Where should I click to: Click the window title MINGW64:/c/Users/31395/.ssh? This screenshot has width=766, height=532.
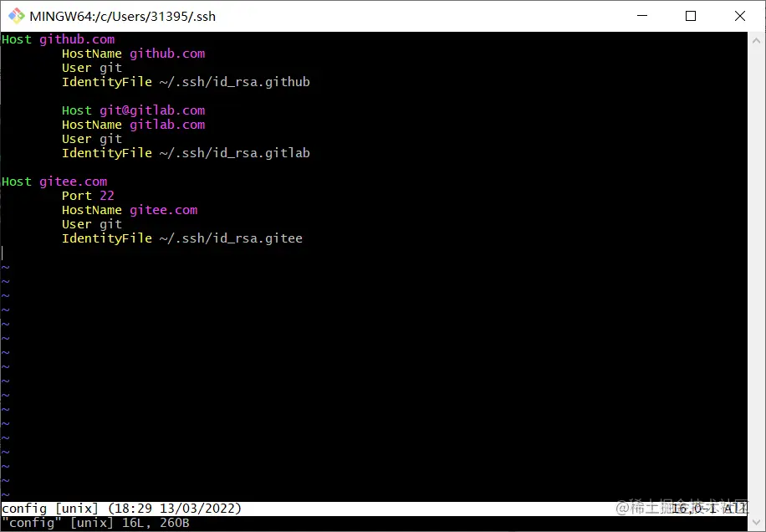click(123, 17)
